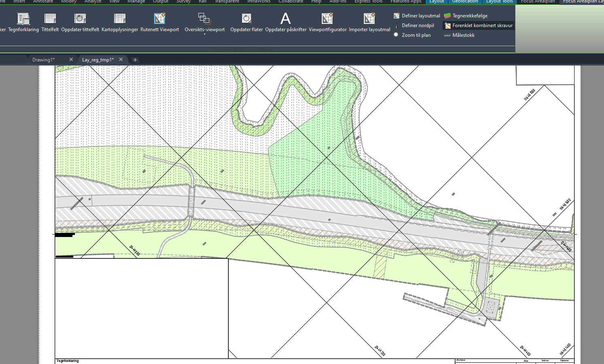
Task: Click Importer layoutmal icon
Action: pyautogui.click(x=369, y=19)
